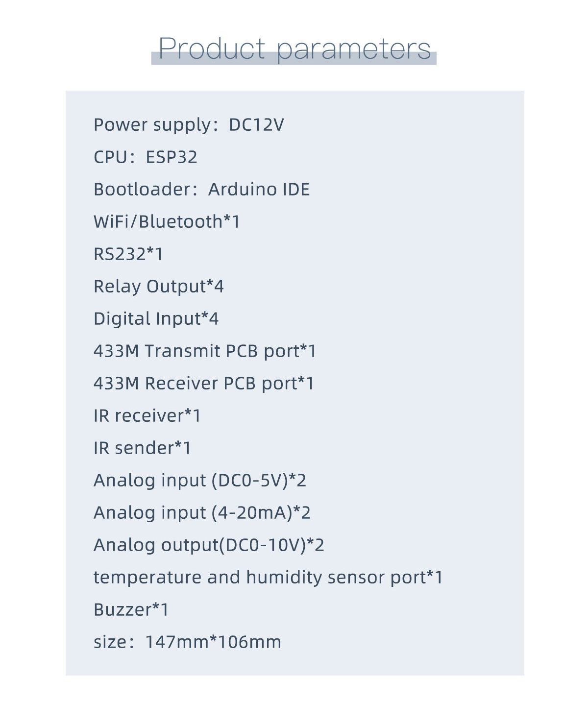Click temperature and humidity sensor port line
This screenshot has width=588, height=703.
[268, 578]
